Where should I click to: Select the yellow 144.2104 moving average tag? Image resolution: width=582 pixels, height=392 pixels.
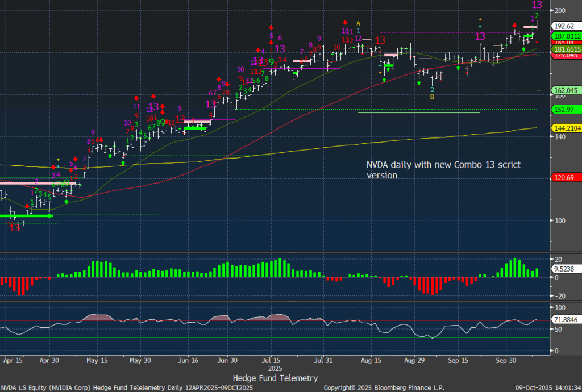(x=566, y=128)
